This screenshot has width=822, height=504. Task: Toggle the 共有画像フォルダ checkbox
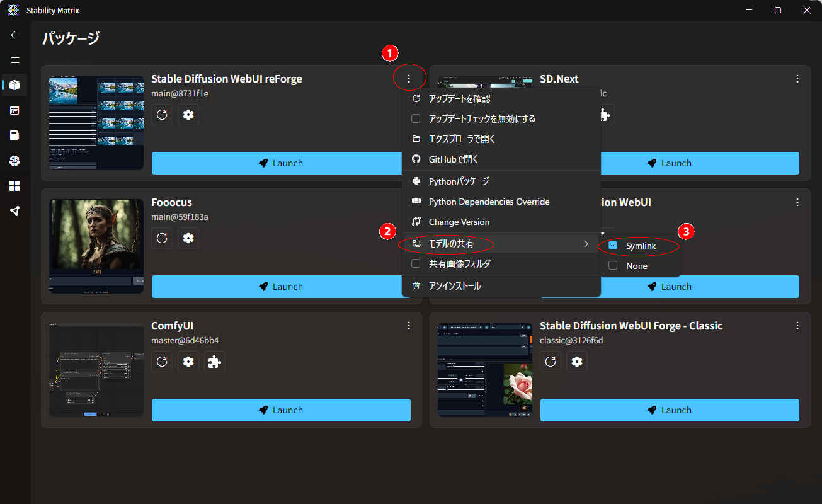pos(416,263)
